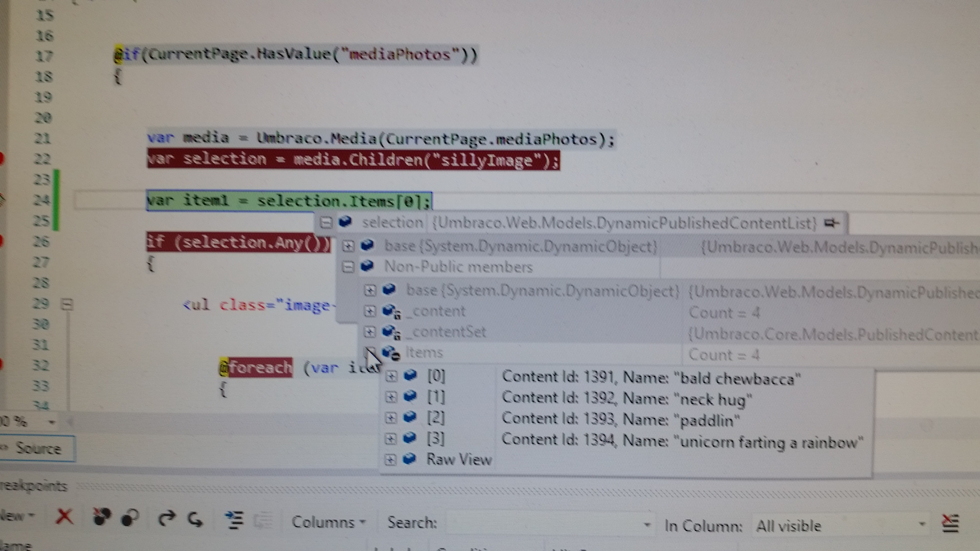
Task: Collapse the ul code block outline
Action: [x=67, y=304]
